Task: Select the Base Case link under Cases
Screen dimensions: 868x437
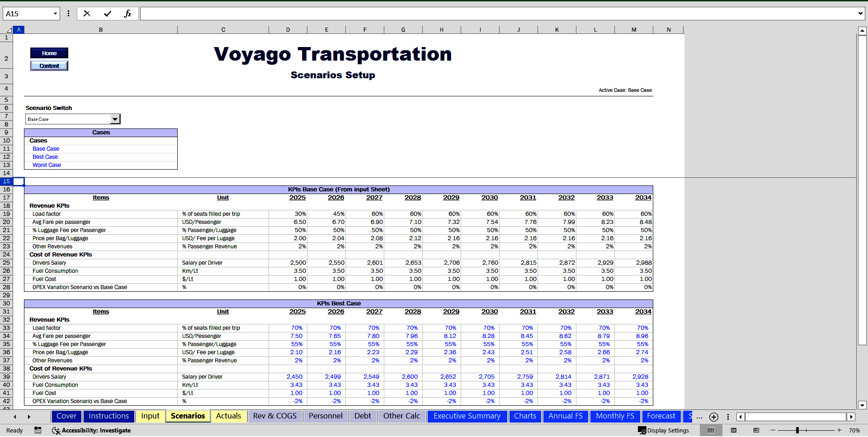Action: (x=46, y=149)
